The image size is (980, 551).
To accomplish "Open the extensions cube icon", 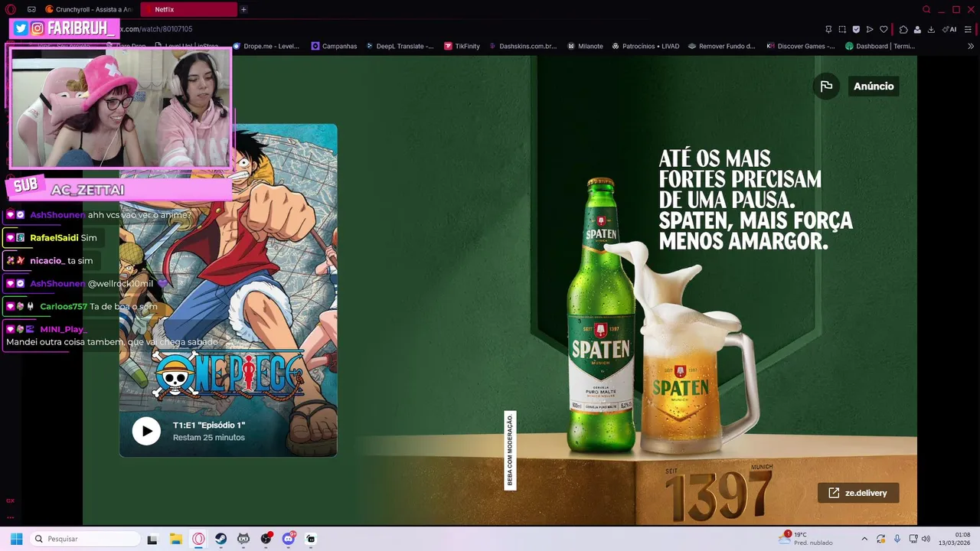I will click(x=903, y=29).
